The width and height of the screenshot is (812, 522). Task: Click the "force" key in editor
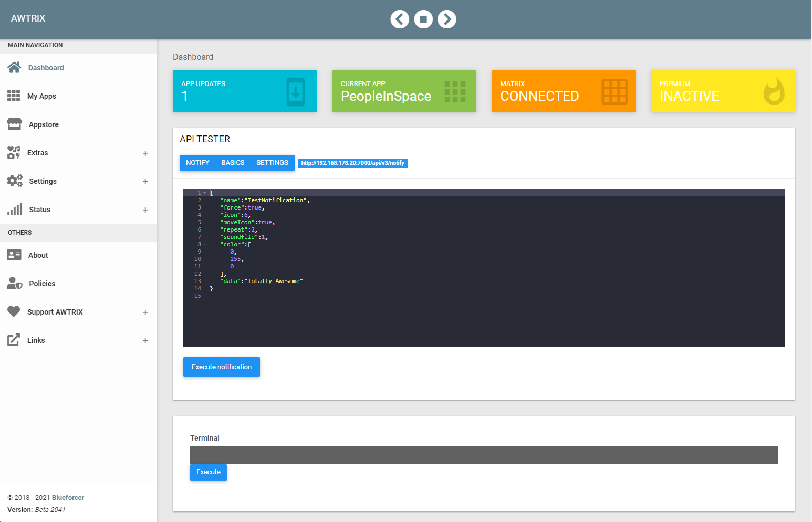coord(232,208)
